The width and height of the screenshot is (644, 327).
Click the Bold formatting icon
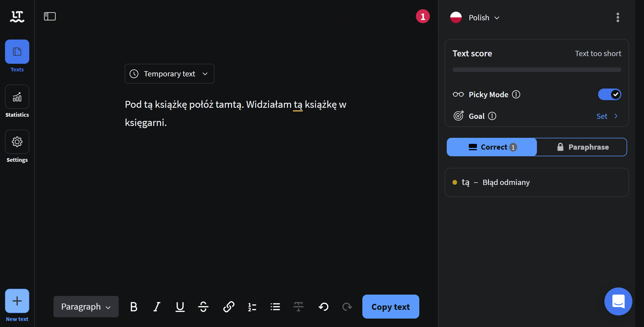click(x=134, y=307)
